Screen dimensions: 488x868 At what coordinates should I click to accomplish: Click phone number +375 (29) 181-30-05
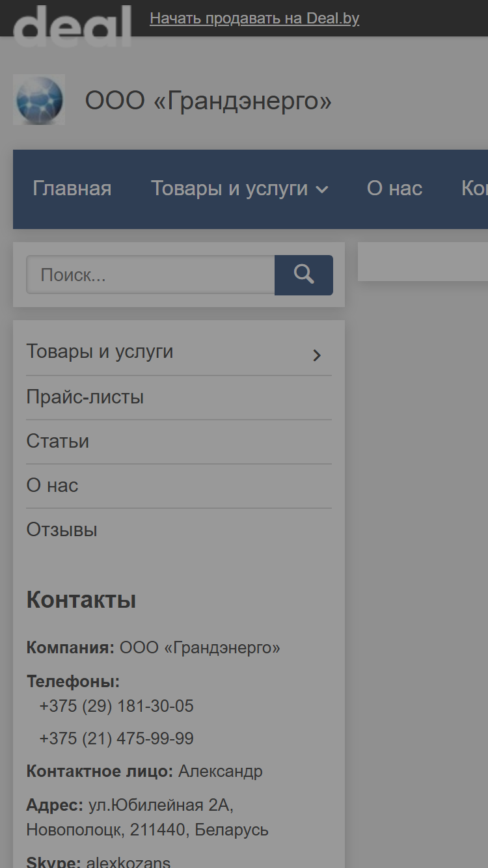pos(116,706)
